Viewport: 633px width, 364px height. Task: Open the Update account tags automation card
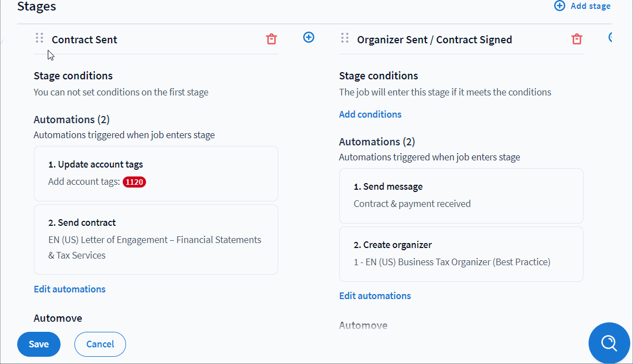click(155, 173)
